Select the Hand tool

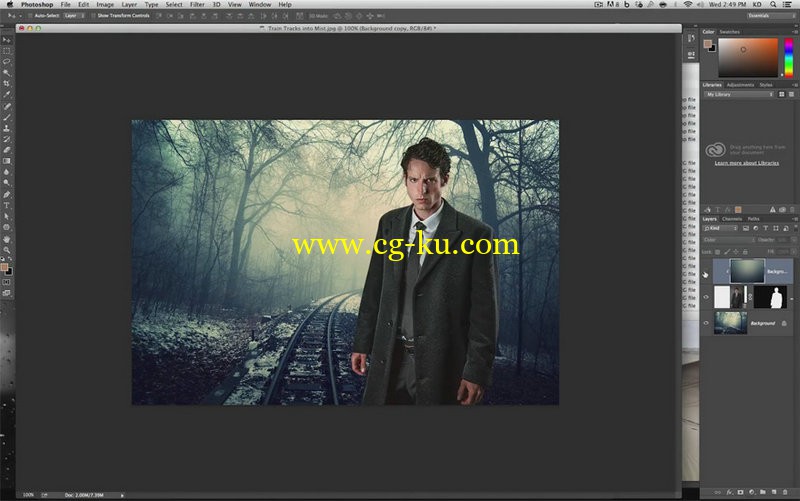tap(7, 239)
